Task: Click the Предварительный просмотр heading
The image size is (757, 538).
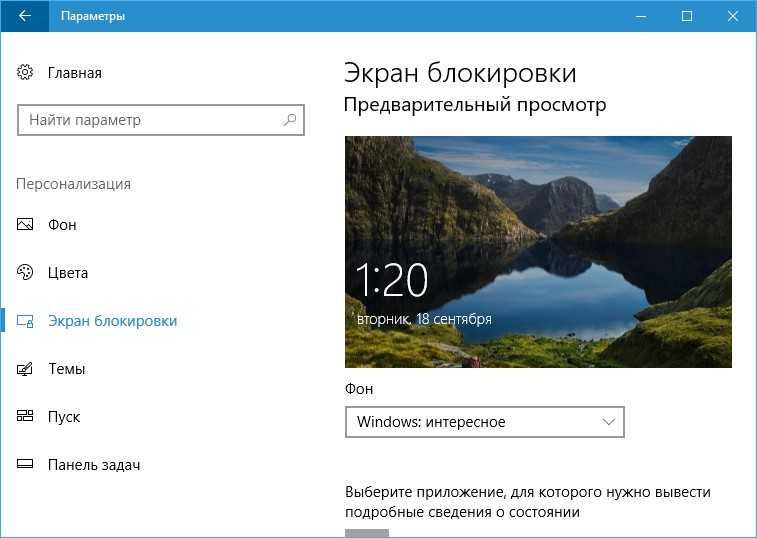Action: (x=475, y=105)
